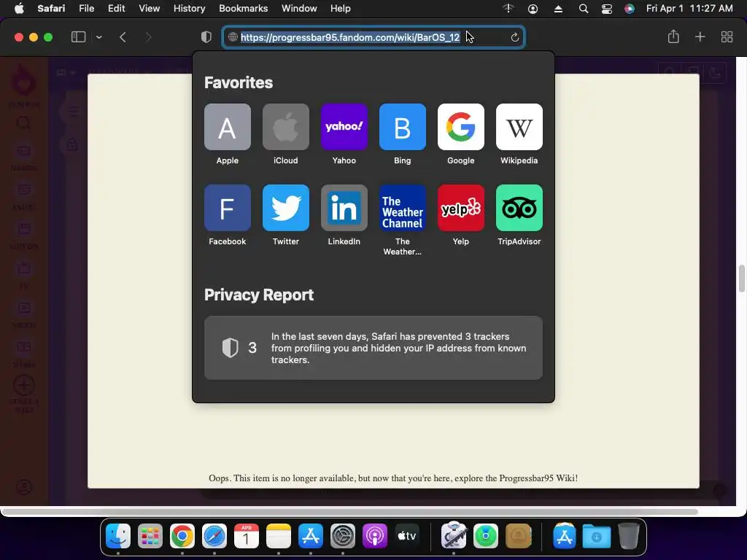Open Notes from the Dock

point(279,536)
